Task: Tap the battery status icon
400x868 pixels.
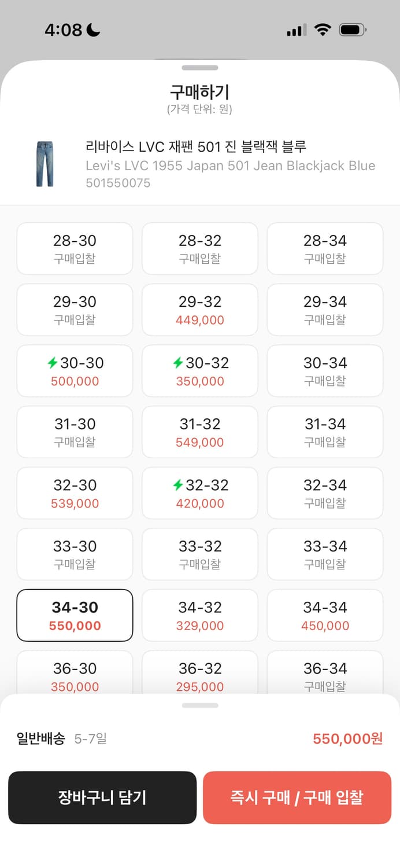Action: click(352, 30)
